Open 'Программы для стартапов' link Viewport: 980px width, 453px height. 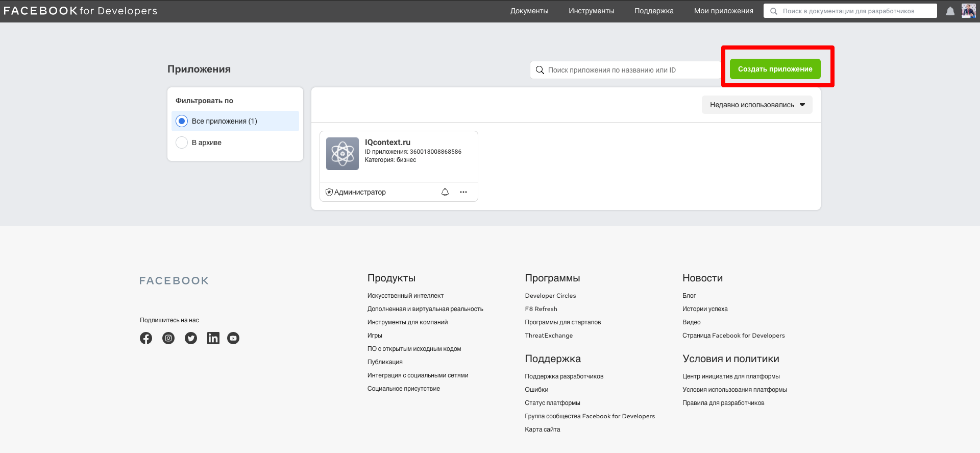point(562,322)
